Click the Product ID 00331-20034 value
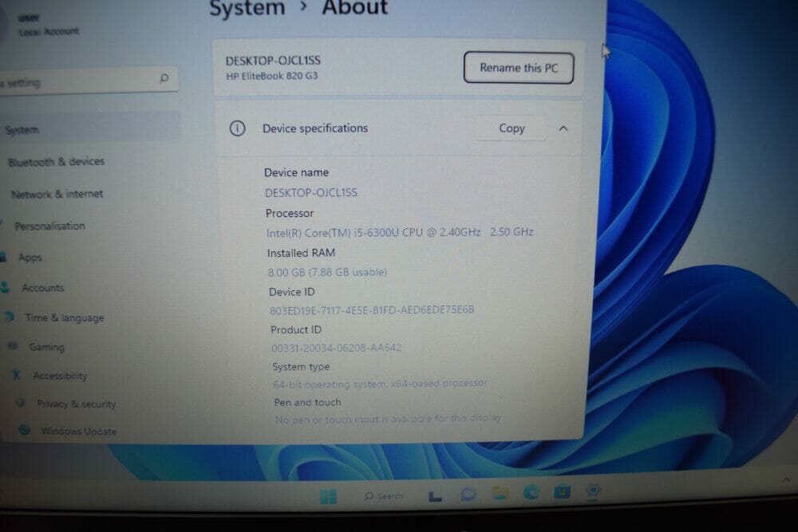The width and height of the screenshot is (798, 532). coord(336,348)
